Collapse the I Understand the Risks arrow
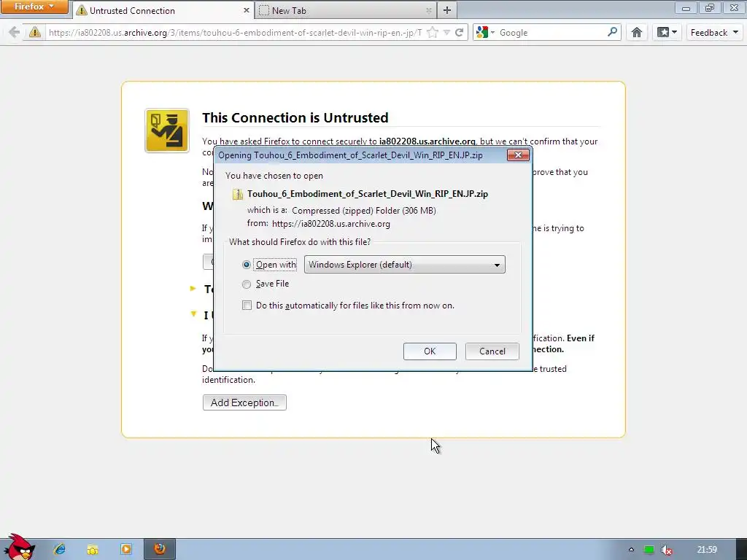The image size is (747, 560). [193, 314]
